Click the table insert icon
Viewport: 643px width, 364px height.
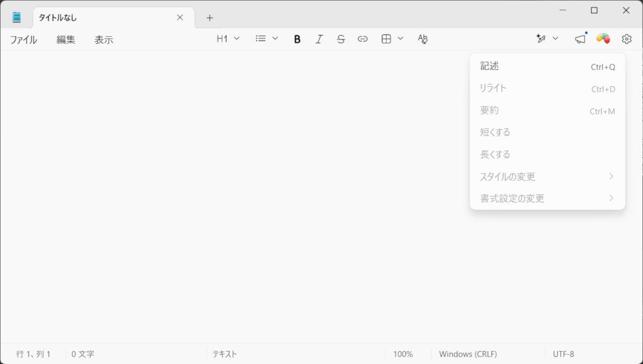click(x=386, y=39)
